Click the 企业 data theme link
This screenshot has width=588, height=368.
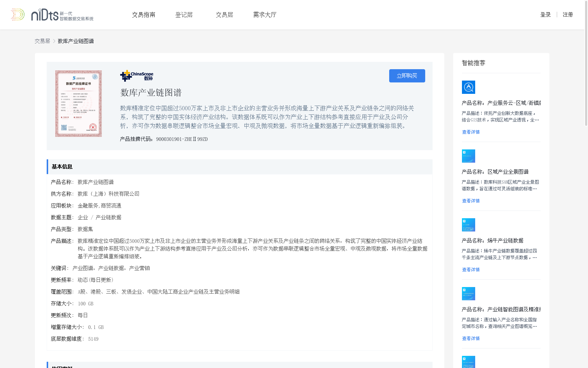point(83,217)
